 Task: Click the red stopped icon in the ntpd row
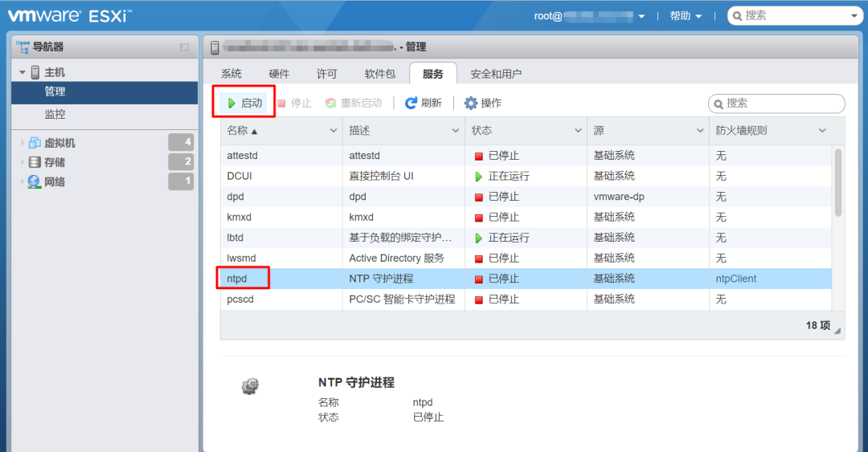click(x=479, y=279)
